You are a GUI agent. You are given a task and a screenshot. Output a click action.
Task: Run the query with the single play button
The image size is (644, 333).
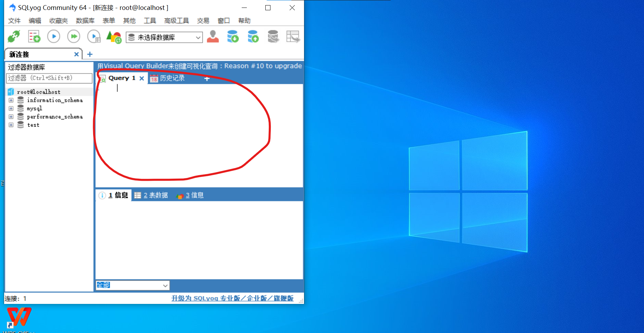click(54, 36)
